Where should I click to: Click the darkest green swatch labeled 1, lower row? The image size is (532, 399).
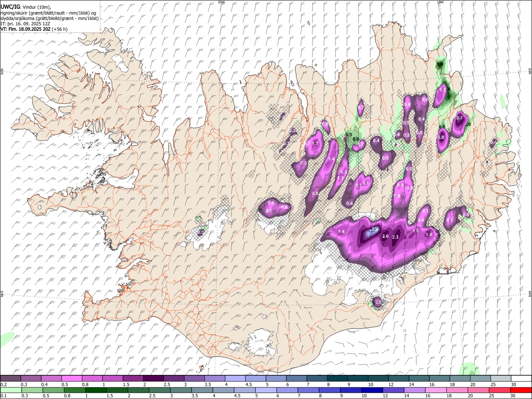(x=96, y=390)
